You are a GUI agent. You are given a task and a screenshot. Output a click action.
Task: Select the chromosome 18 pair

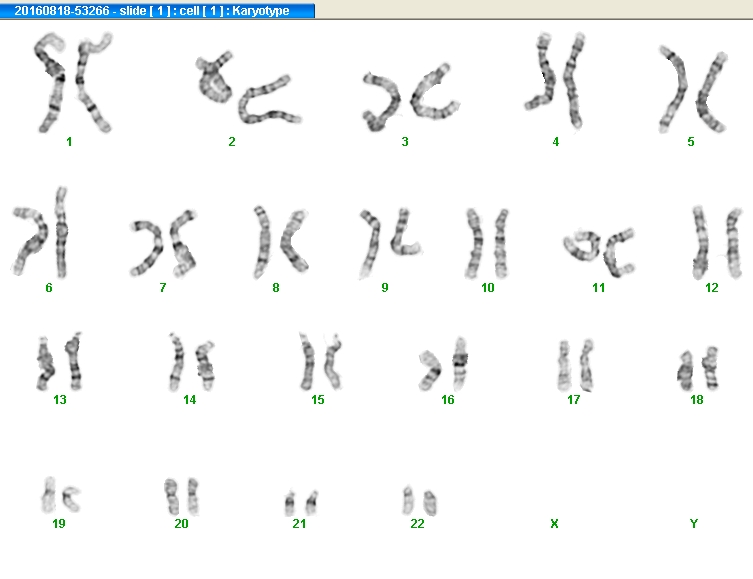(x=698, y=369)
